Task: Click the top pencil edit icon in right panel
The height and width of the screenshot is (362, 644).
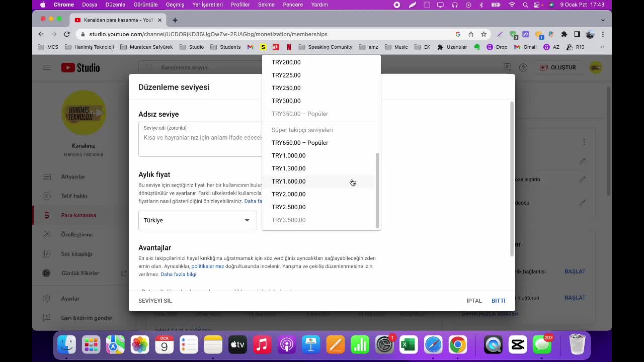Action: (582, 161)
